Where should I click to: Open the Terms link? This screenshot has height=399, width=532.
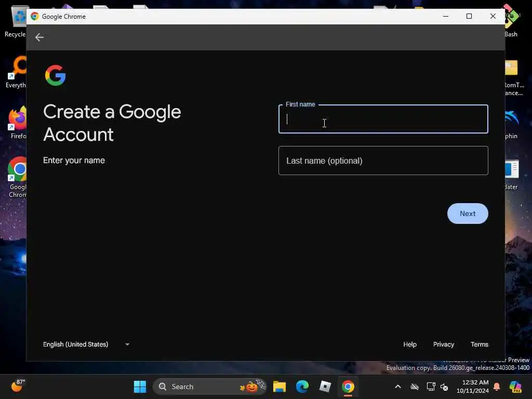click(x=480, y=344)
